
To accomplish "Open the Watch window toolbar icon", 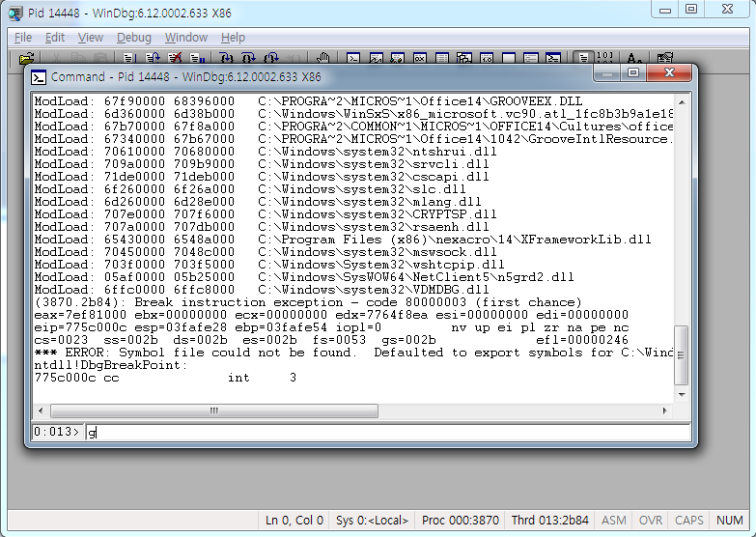I will tap(376, 58).
